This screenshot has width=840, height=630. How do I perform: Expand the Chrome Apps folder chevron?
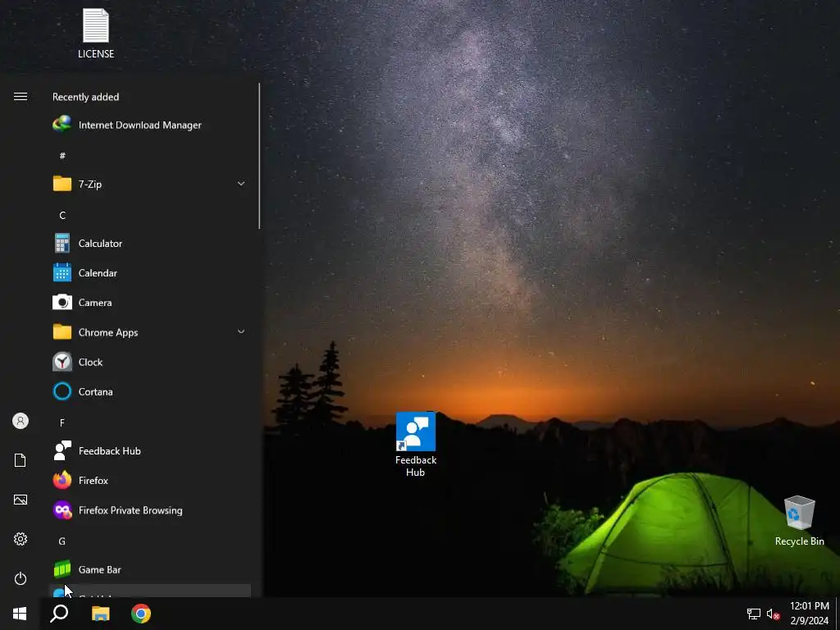click(x=241, y=331)
